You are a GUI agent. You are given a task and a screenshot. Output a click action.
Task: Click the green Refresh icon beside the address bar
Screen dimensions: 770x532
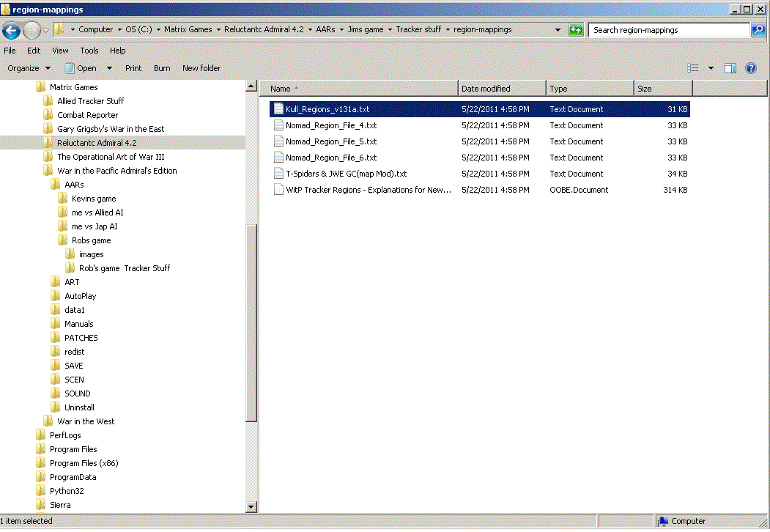[x=576, y=30]
